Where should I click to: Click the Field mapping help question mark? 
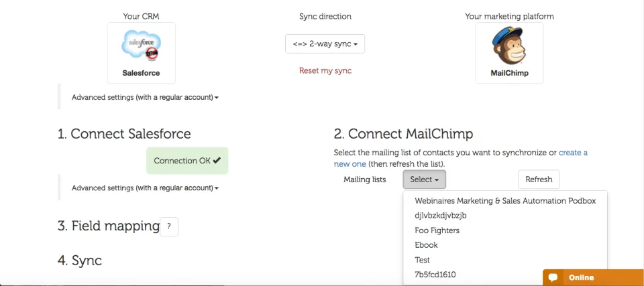[169, 226]
